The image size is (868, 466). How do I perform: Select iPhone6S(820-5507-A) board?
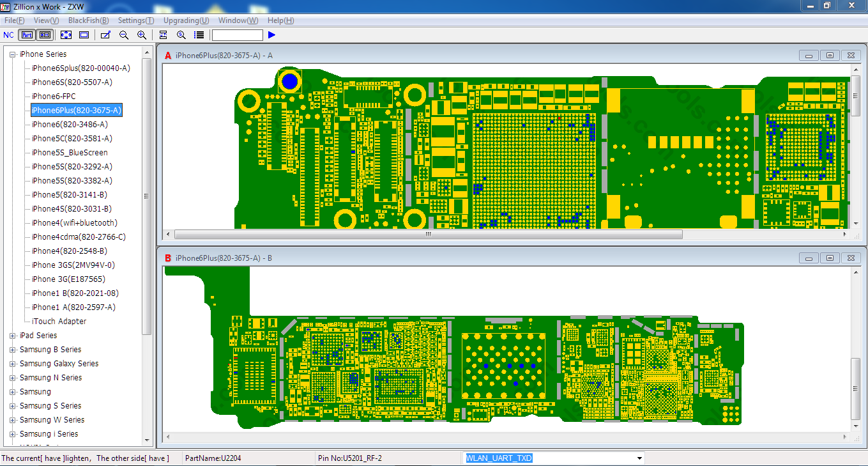click(x=72, y=82)
